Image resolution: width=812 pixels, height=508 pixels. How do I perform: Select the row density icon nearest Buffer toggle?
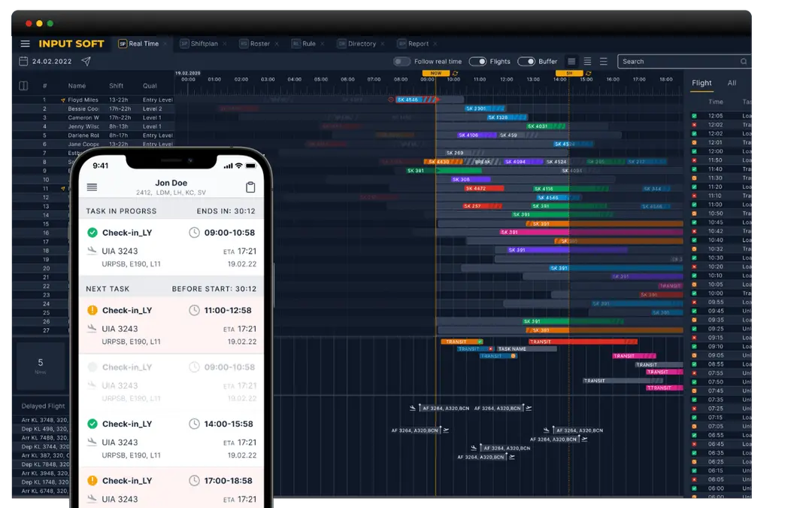point(571,62)
